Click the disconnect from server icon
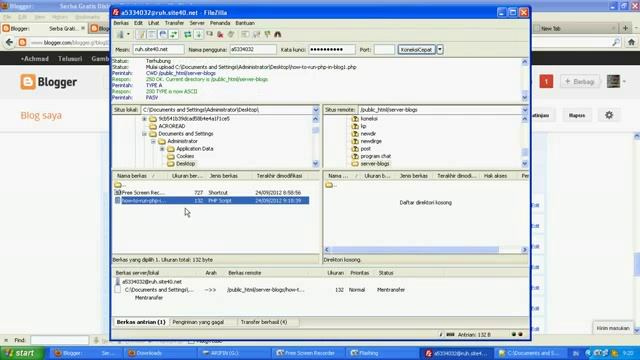 pos(220,35)
